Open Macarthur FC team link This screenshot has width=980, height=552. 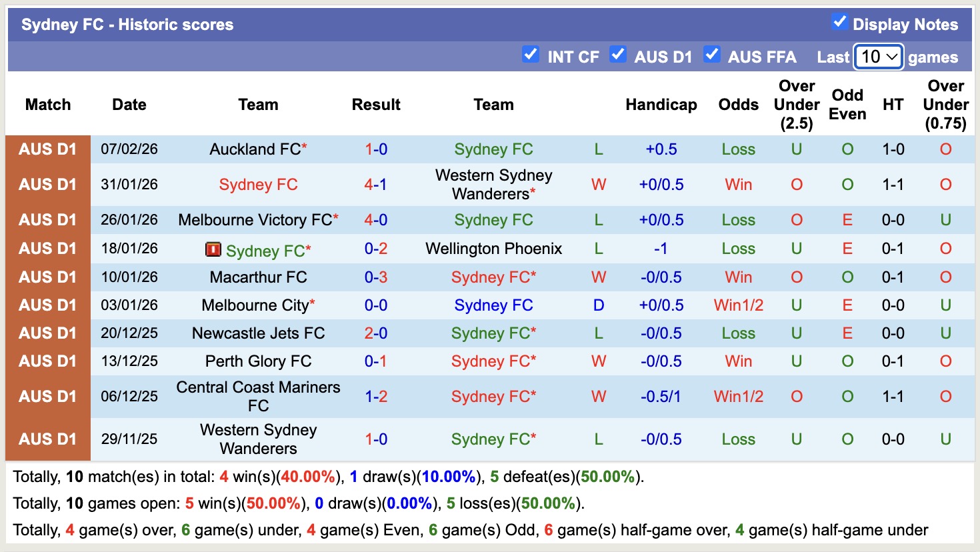point(258,277)
